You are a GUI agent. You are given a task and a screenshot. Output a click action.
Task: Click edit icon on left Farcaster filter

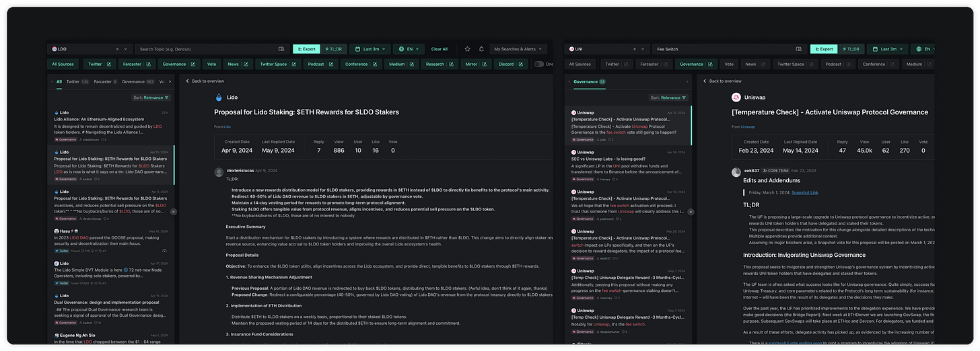point(149,64)
